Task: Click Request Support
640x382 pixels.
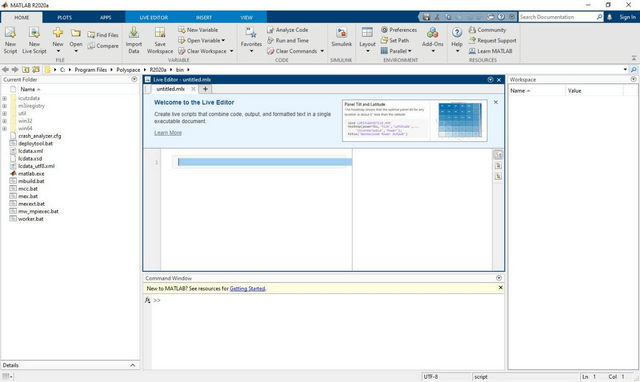Action: tap(493, 40)
